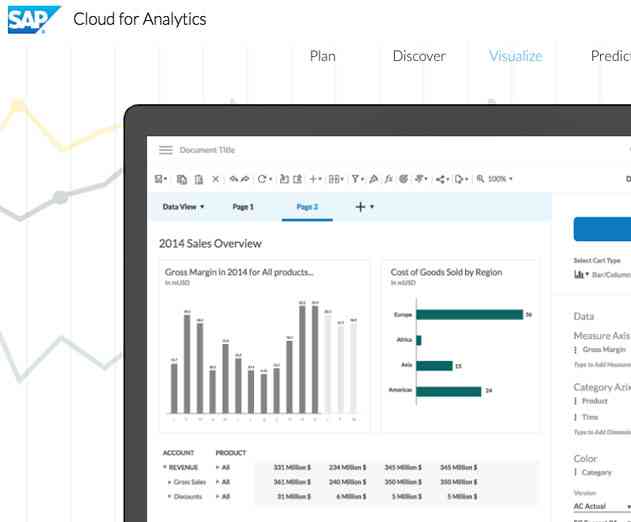Click the Type to Add Dimension field

[x=602, y=432]
